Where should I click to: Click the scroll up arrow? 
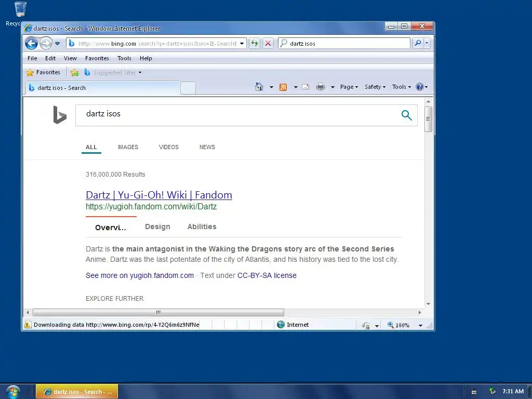click(428, 101)
